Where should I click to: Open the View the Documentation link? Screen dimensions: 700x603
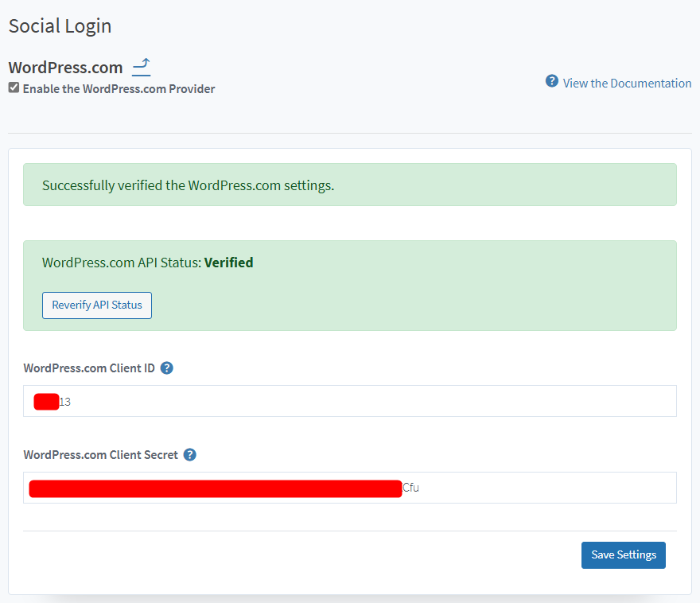coord(627,83)
